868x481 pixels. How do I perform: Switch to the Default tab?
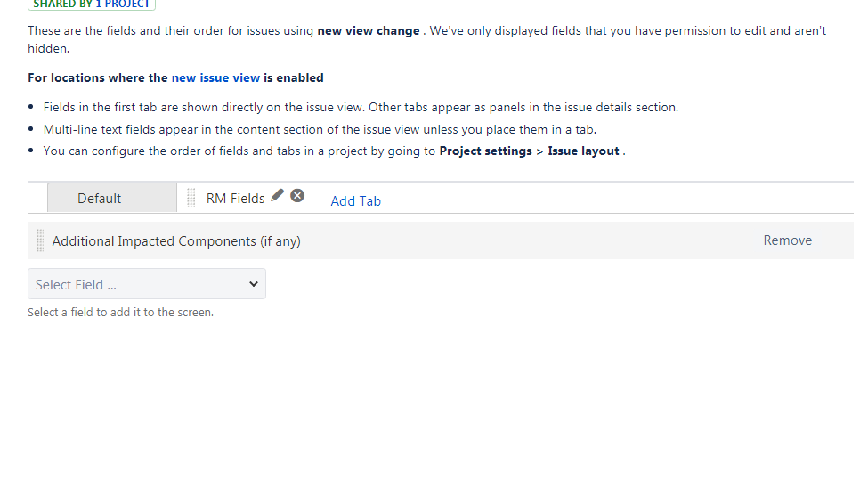click(112, 198)
